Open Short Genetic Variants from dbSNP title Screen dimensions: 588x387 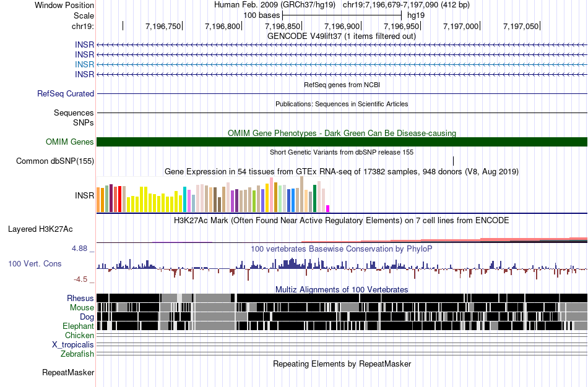342,152
